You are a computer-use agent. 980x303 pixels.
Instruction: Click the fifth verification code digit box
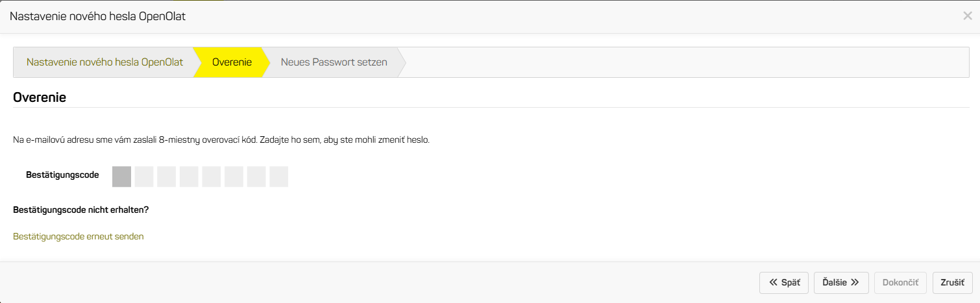[x=212, y=176]
